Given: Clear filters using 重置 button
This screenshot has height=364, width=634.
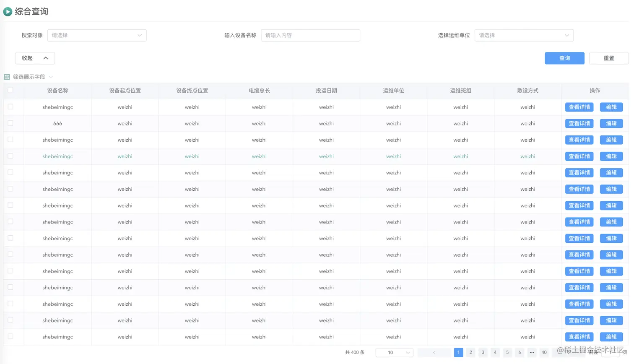Looking at the screenshot, I should [x=608, y=58].
